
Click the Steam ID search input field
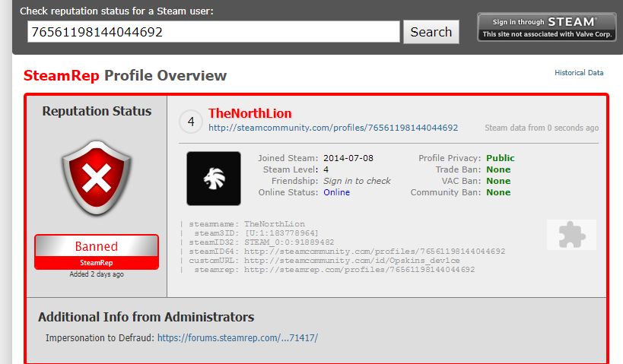click(213, 32)
